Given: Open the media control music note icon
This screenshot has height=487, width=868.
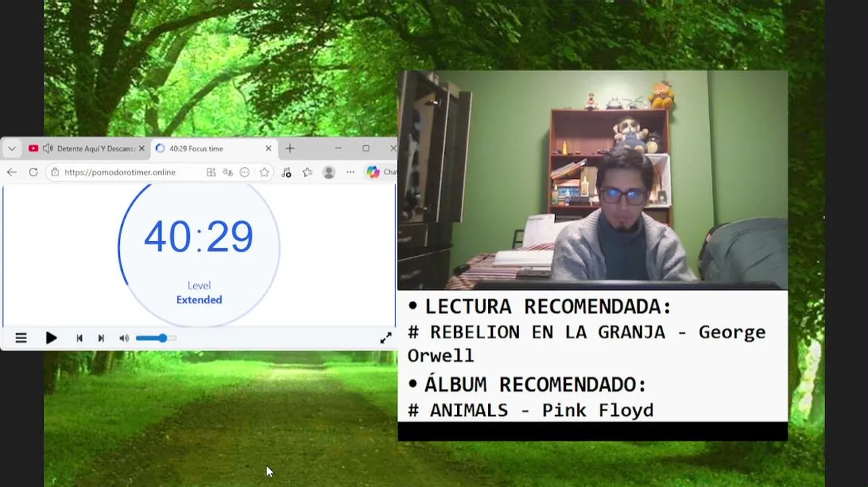Looking at the screenshot, I should [x=286, y=172].
